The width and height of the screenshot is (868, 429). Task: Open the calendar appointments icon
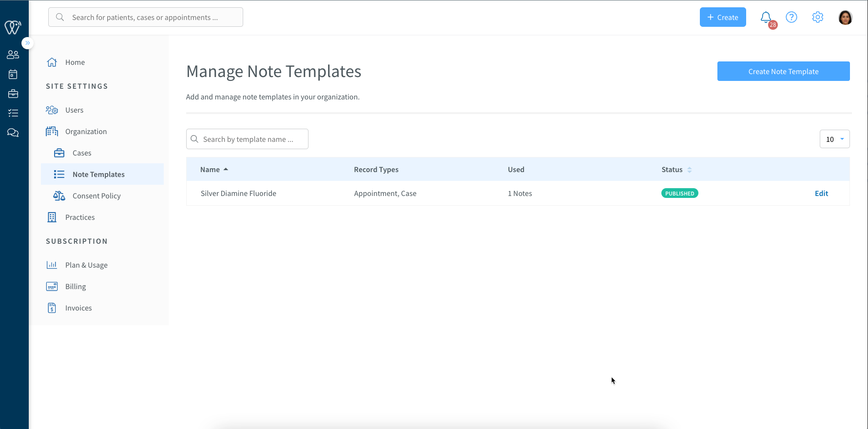[x=13, y=74]
